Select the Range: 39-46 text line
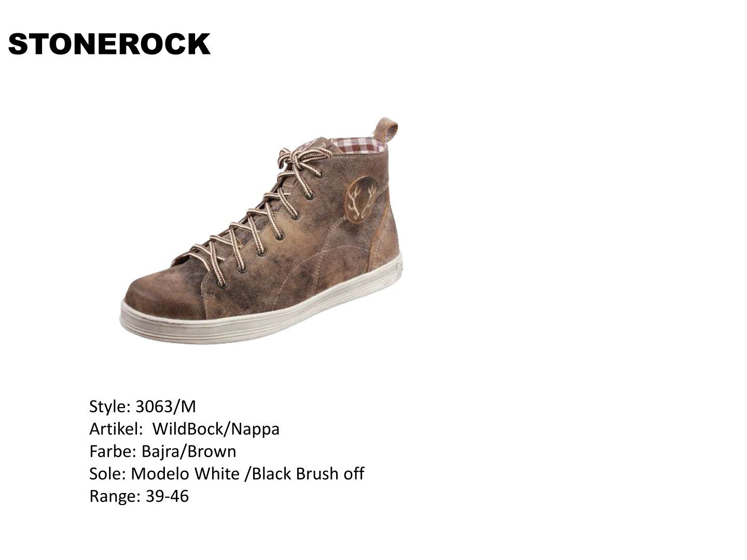The height and width of the screenshot is (560, 747). coord(139,496)
